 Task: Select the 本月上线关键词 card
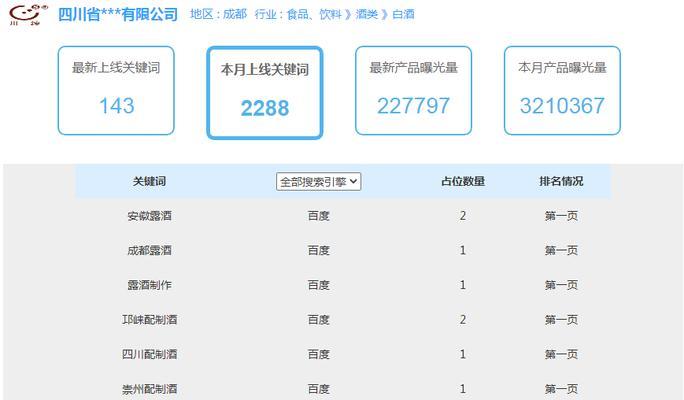coord(265,92)
